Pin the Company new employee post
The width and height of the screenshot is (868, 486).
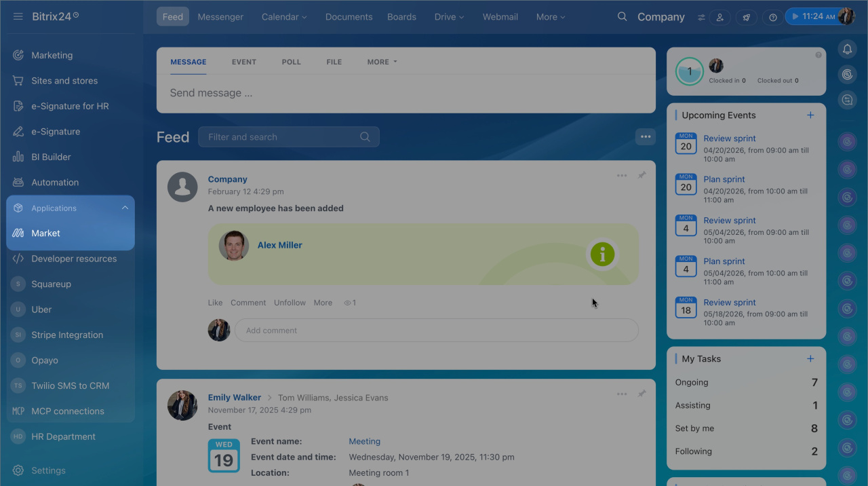pos(642,176)
